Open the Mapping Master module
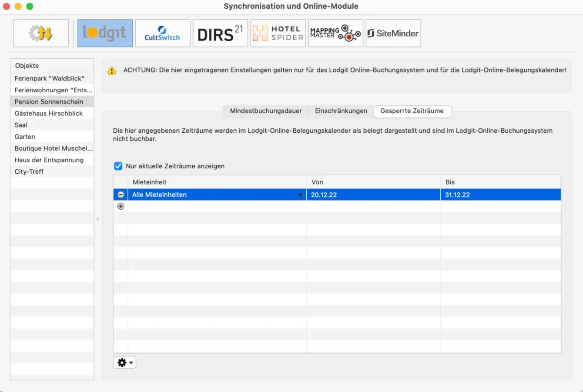583x392 pixels. click(335, 33)
